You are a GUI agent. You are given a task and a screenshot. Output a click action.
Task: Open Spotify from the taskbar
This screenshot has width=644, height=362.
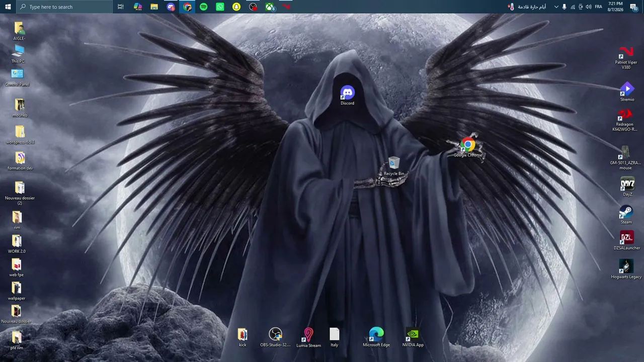click(204, 7)
